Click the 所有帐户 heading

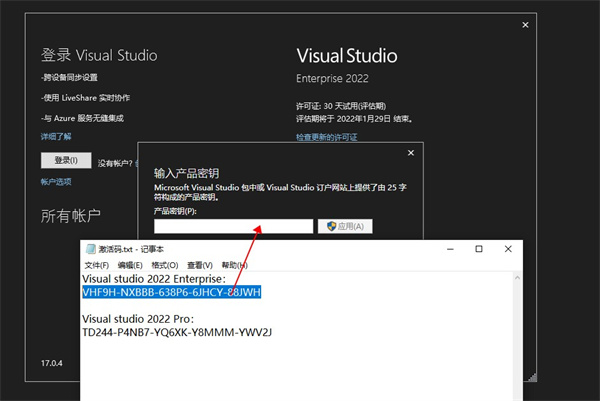(x=71, y=216)
